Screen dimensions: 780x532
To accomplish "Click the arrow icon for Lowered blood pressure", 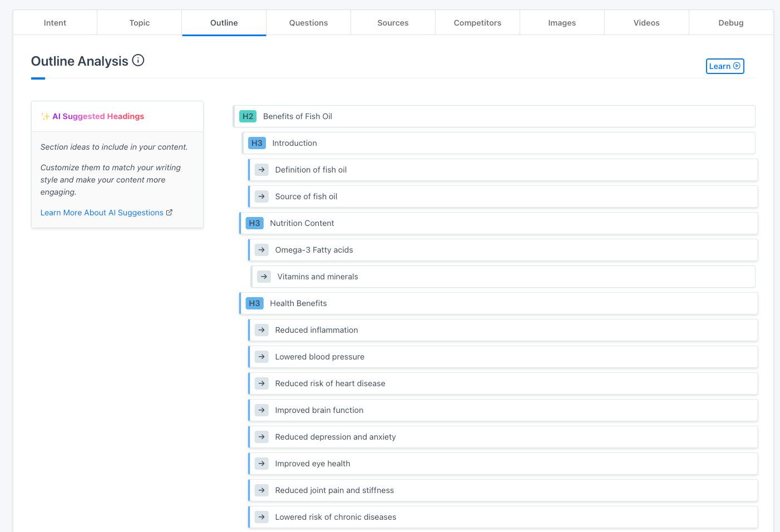I will (261, 357).
